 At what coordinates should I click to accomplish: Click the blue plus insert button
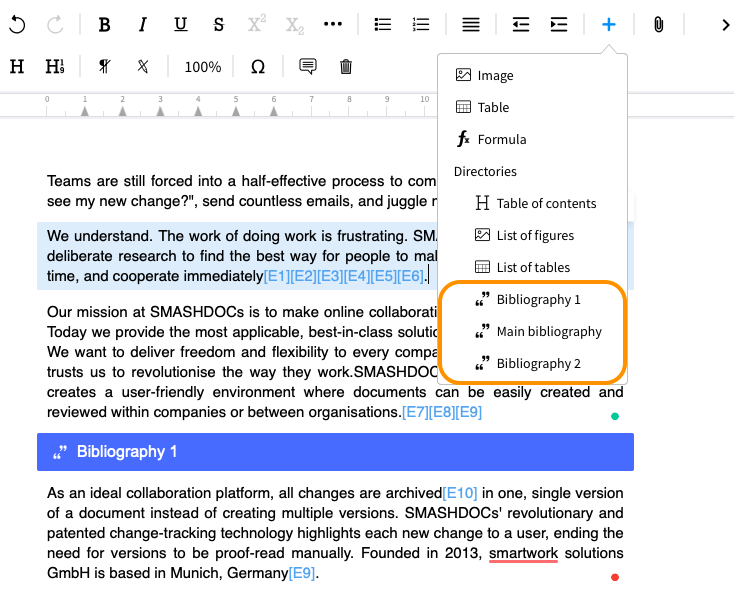pos(609,24)
